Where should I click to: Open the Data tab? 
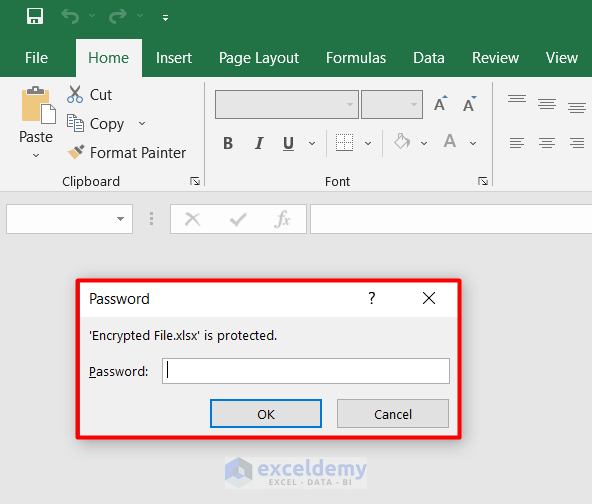coord(429,58)
